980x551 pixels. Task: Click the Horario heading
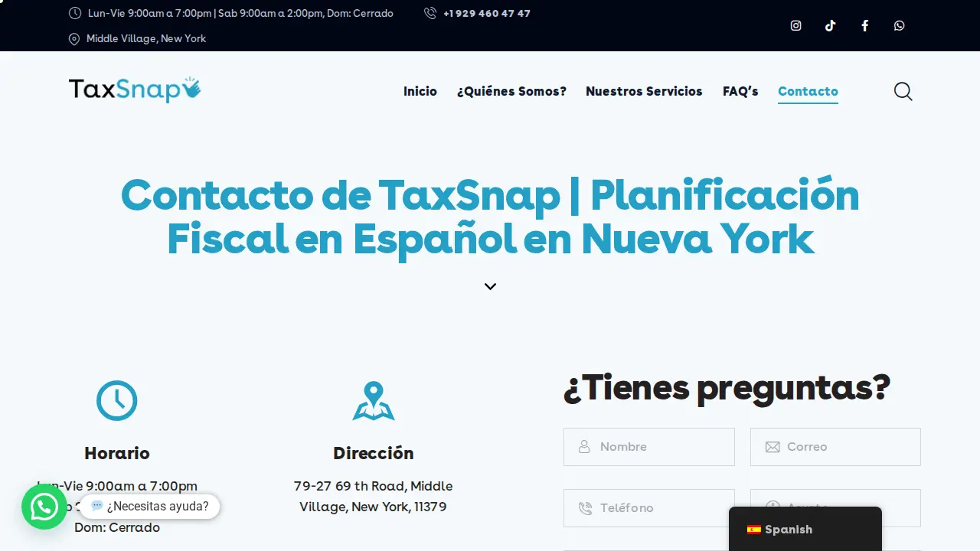click(117, 453)
